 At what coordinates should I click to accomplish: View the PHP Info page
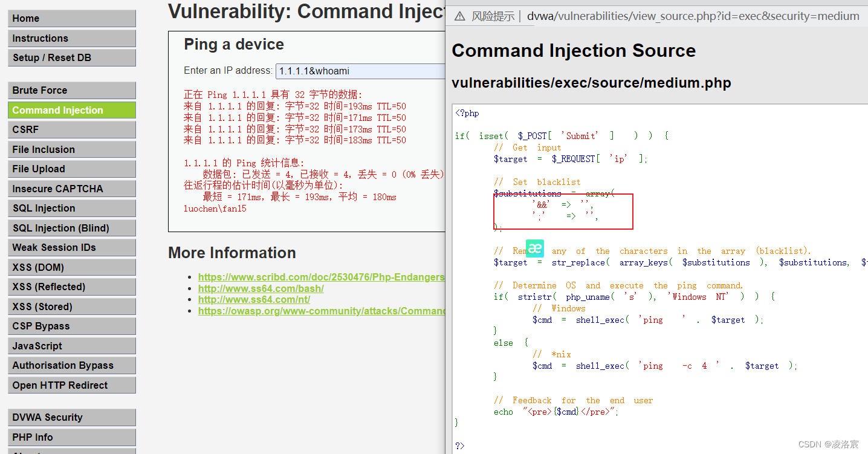(x=71, y=436)
